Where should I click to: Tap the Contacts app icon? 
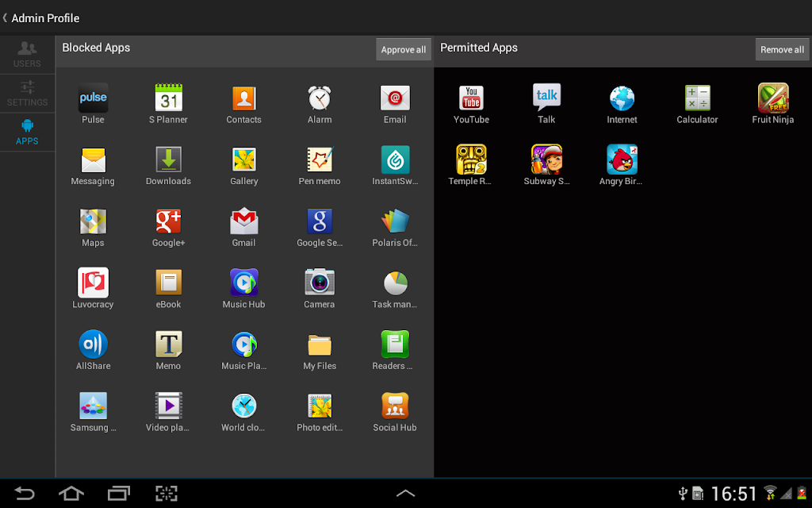point(244,98)
